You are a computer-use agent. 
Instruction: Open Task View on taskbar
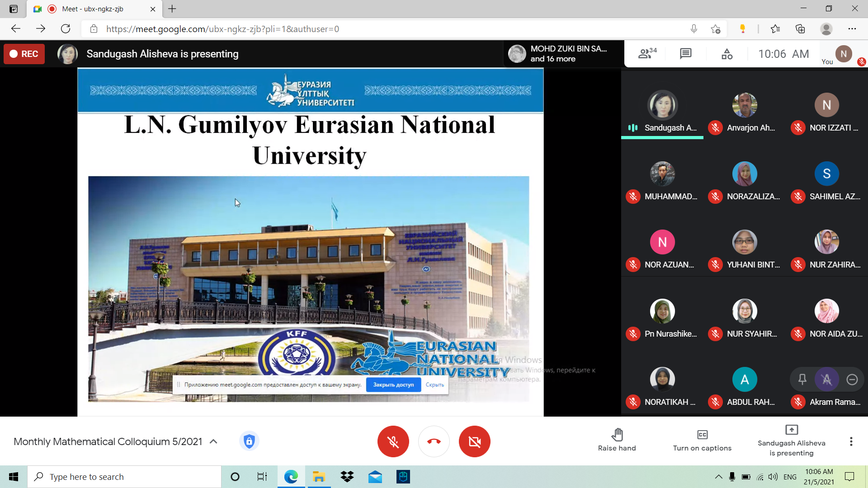coord(262,477)
